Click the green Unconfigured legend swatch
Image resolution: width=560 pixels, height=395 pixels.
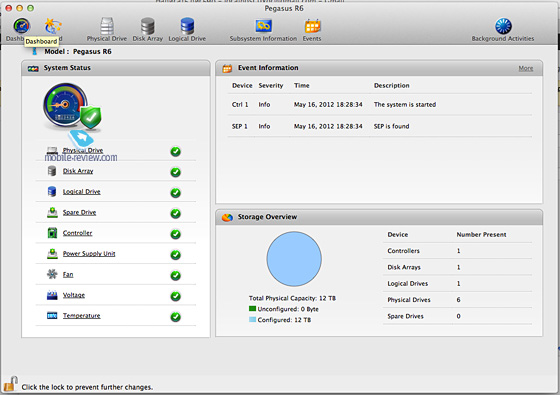click(x=252, y=309)
